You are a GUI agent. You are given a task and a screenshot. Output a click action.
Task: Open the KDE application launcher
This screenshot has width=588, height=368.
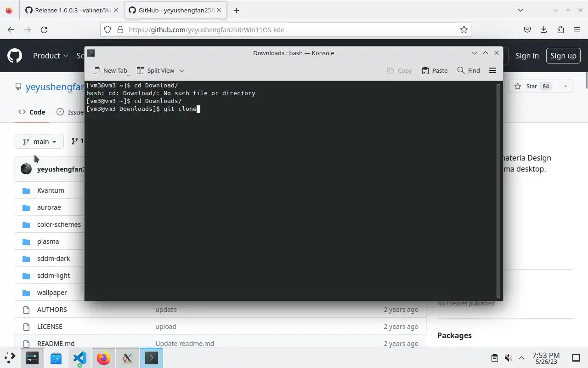click(x=10, y=358)
